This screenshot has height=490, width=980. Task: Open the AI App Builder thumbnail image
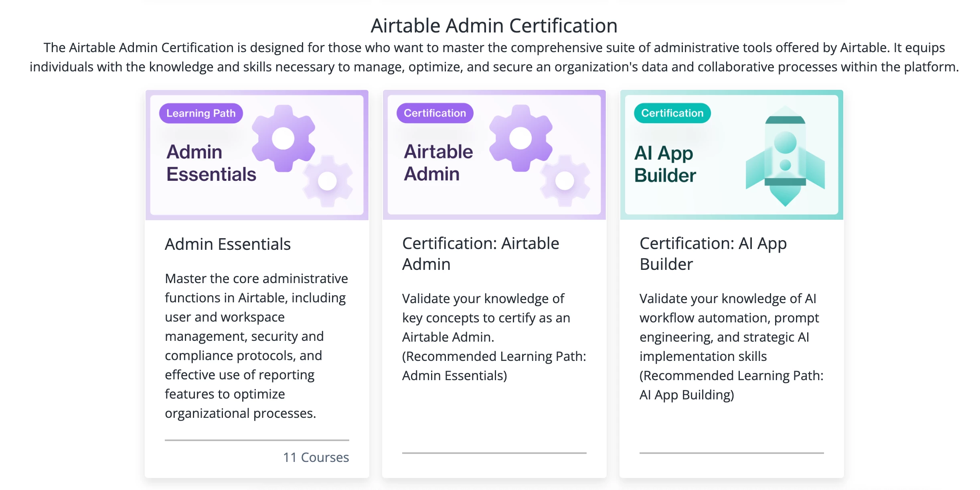[732, 155]
